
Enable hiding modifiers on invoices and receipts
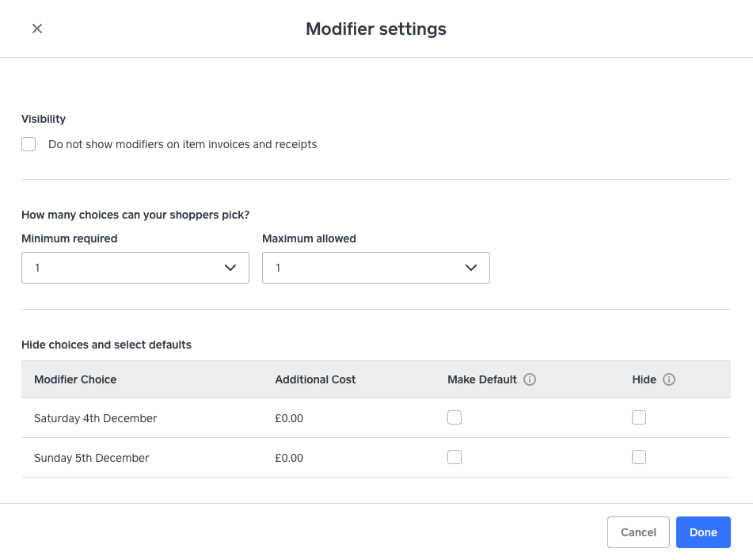click(29, 144)
